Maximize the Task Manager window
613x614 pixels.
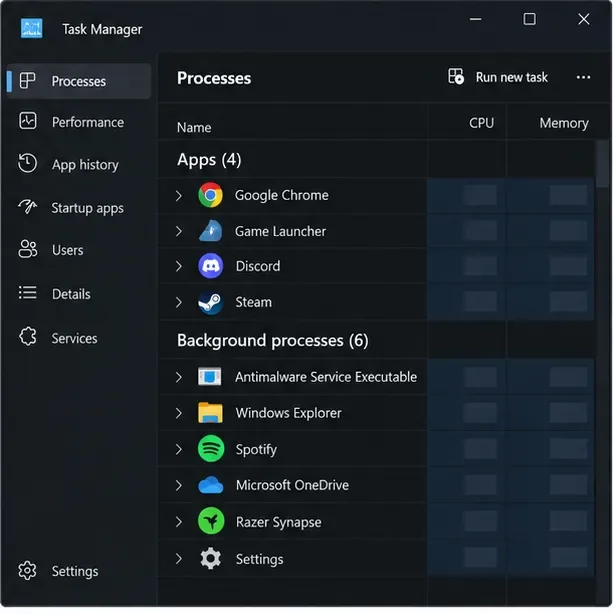(529, 19)
